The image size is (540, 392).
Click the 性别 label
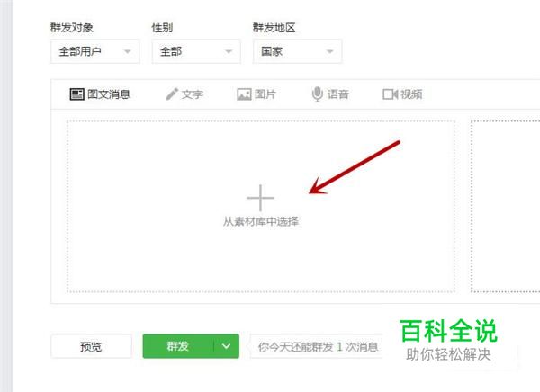click(x=162, y=28)
